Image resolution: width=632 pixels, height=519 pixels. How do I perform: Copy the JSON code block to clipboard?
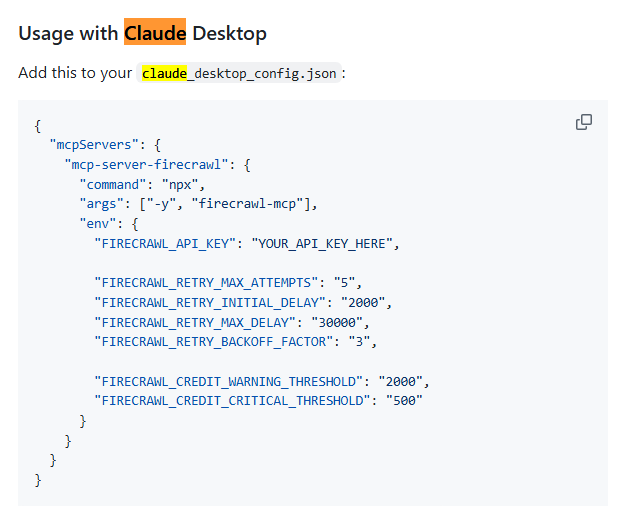click(584, 122)
